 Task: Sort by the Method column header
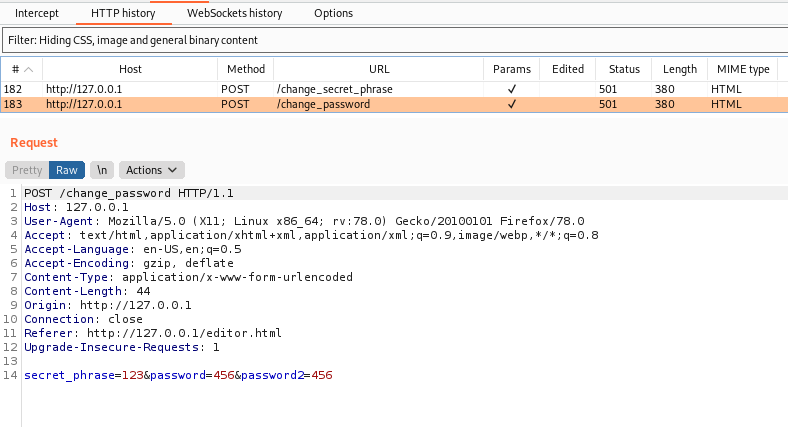point(246,69)
